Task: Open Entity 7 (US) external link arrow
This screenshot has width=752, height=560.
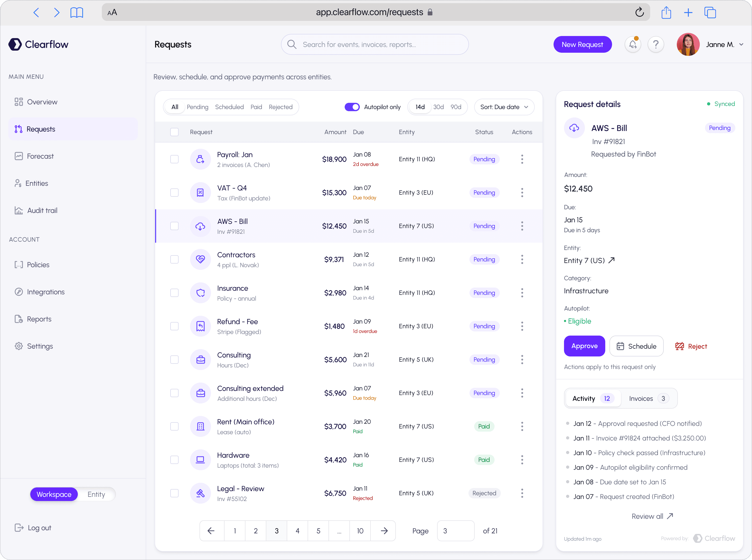Action: click(612, 260)
